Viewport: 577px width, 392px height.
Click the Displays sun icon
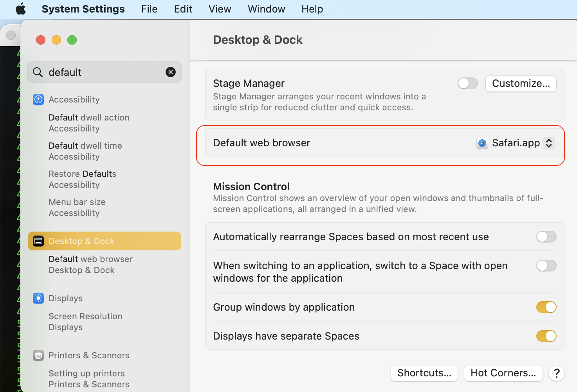click(x=38, y=298)
